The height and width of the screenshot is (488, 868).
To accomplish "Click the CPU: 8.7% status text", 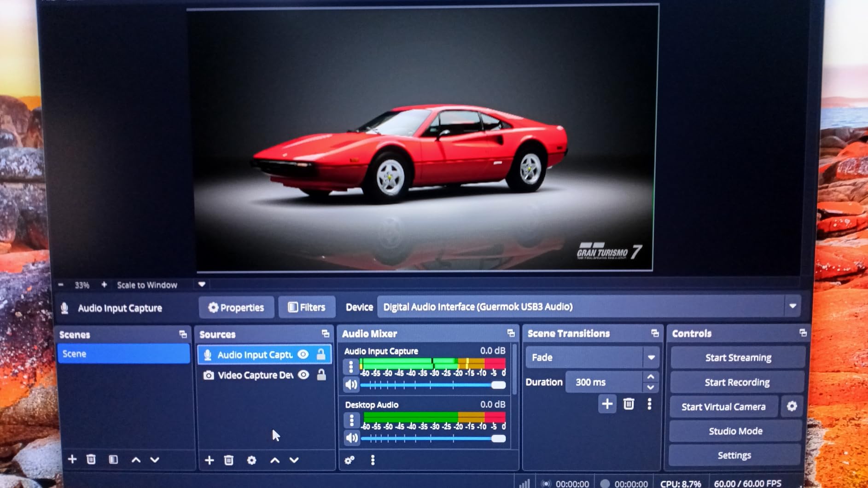I will [x=681, y=484].
